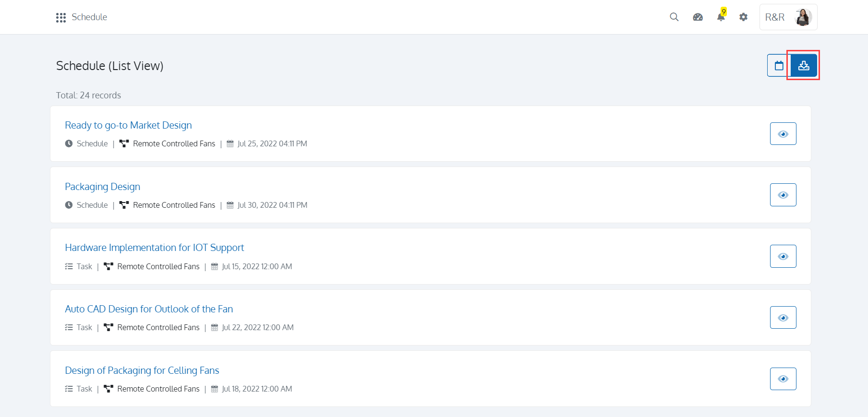
Task: Open the apps grid launcher icon
Action: coord(61,18)
